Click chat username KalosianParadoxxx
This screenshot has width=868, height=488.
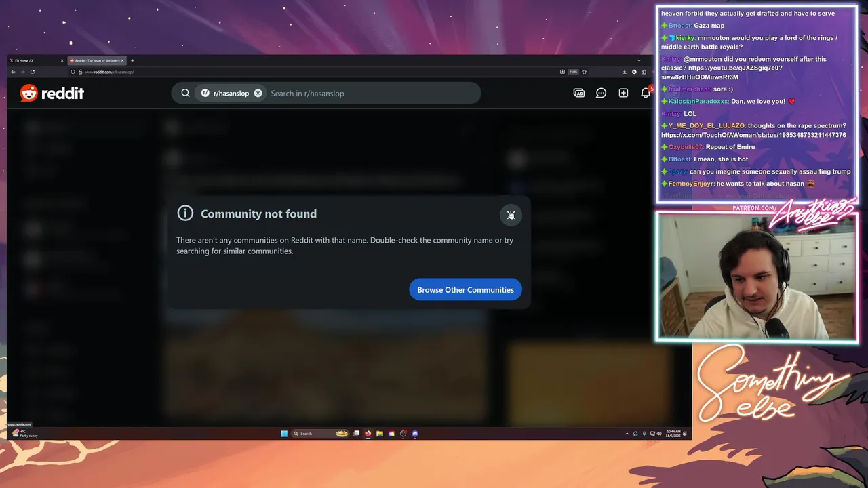click(x=699, y=102)
